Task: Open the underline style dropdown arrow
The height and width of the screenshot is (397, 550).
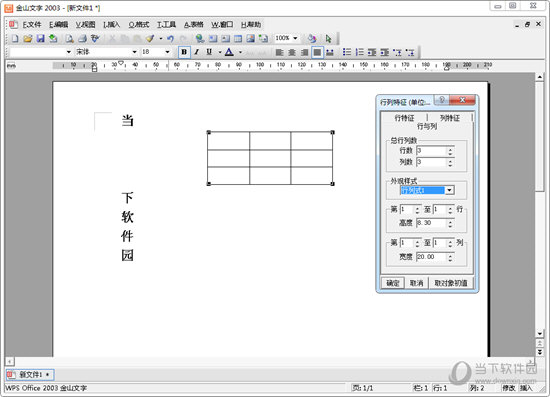Action: click(220, 52)
